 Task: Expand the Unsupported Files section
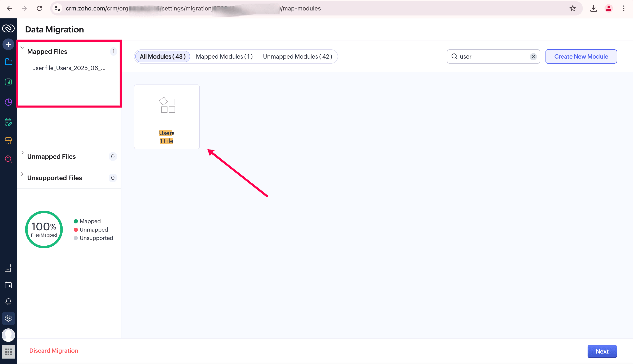click(x=22, y=174)
